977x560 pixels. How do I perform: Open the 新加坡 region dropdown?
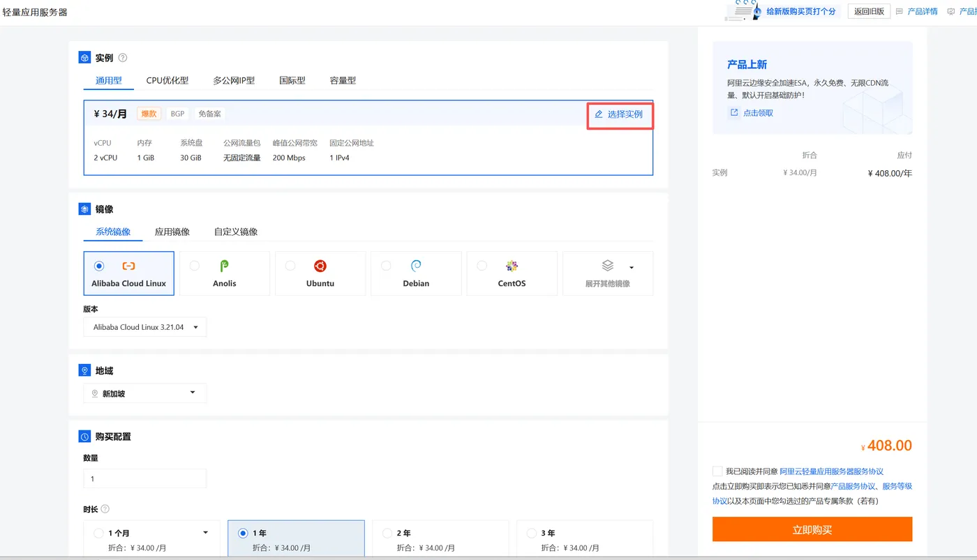[144, 393]
